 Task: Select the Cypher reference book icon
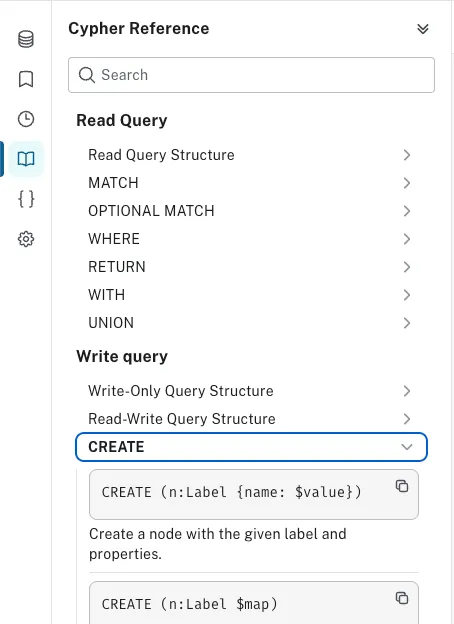click(x=26, y=159)
